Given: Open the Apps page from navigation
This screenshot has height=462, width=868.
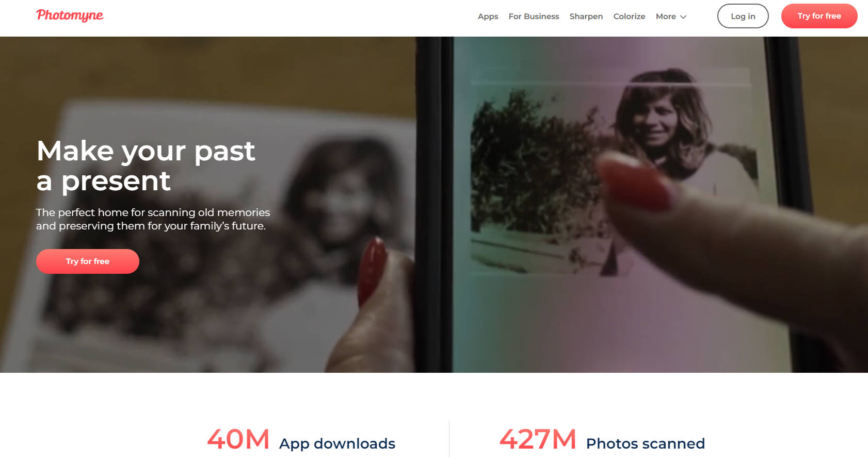Looking at the screenshot, I should 488,16.
